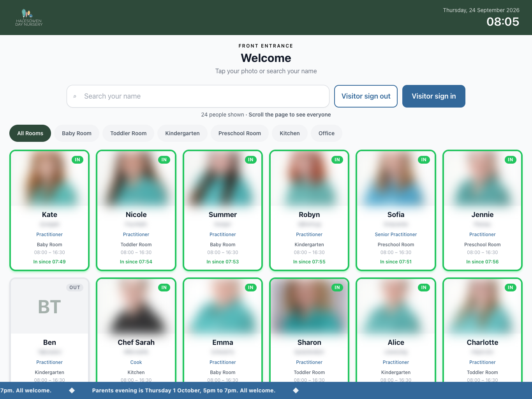Tap Nicole's photo
The width and height of the screenshot is (532, 399).
pos(136,178)
